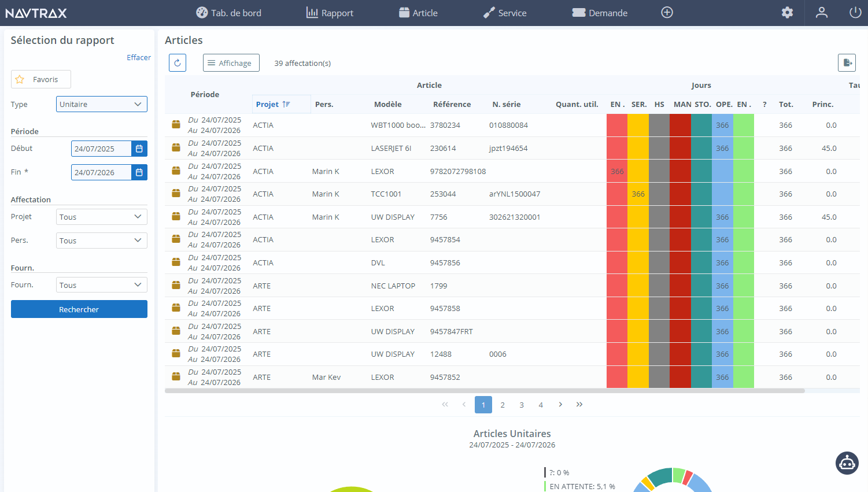Open the user profile icon
Viewport: 868px width, 492px height.
click(x=822, y=13)
